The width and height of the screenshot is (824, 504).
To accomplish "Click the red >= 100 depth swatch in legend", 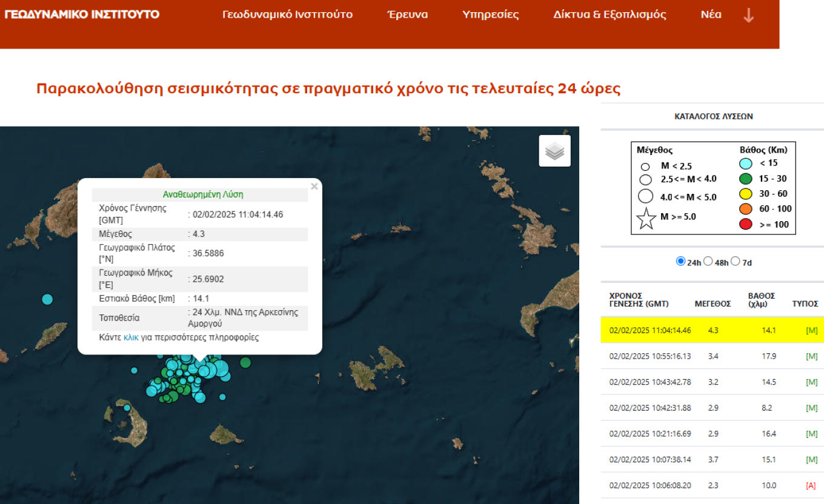I will [x=746, y=225].
